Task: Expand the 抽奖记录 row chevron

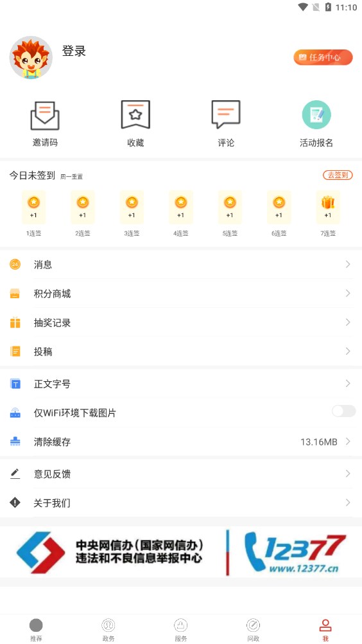Action: (x=348, y=322)
